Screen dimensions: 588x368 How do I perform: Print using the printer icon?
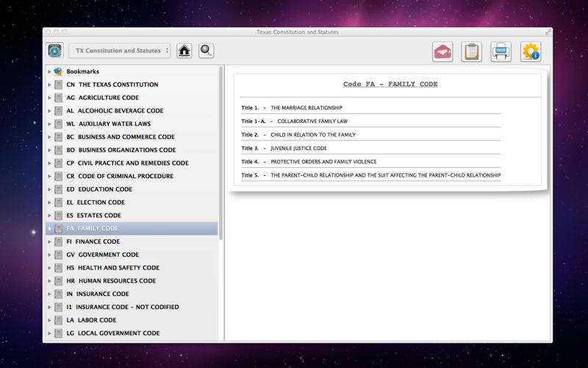tap(501, 52)
